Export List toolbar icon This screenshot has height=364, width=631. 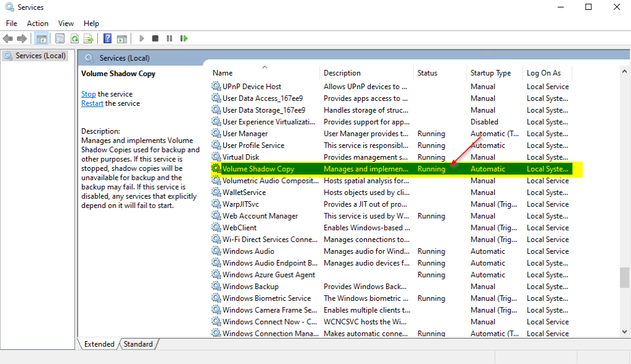click(89, 38)
